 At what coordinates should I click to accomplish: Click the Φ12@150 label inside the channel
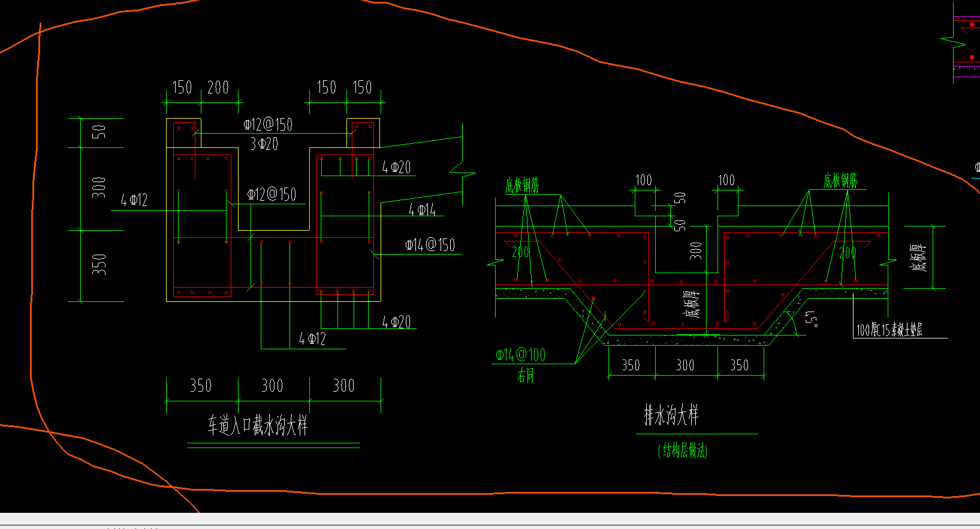point(272,194)
